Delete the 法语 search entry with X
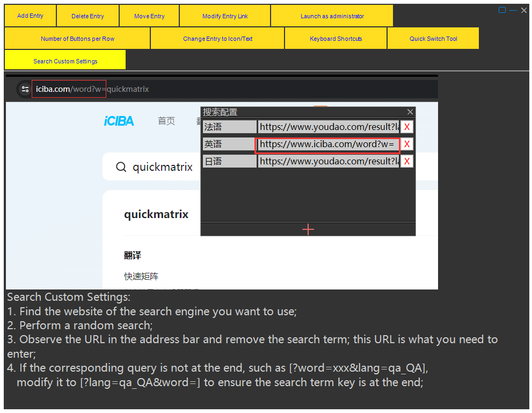532x413 pixels. (407, 127)
